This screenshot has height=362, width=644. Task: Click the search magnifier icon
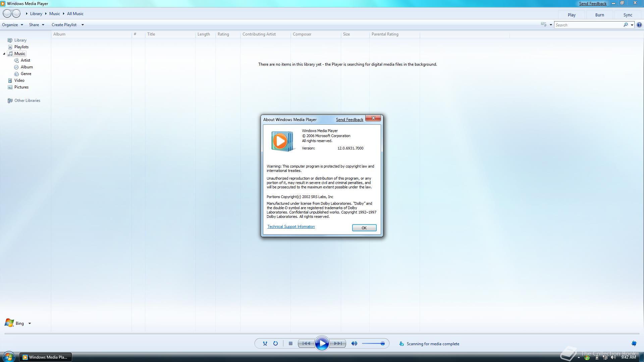[x=626, y=25]
